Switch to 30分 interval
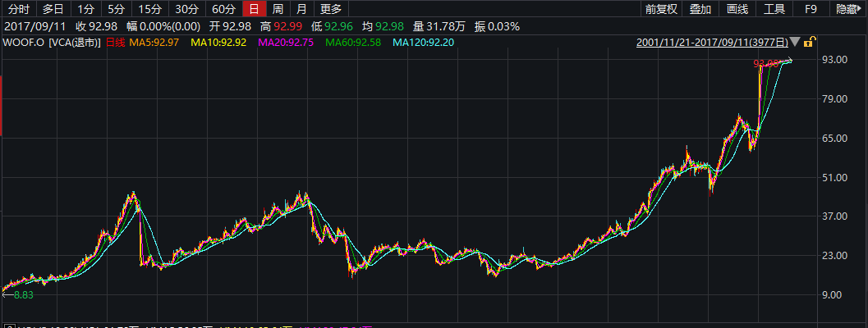The height and width of the screenshot is (328, 868). (x=187, y=10)
